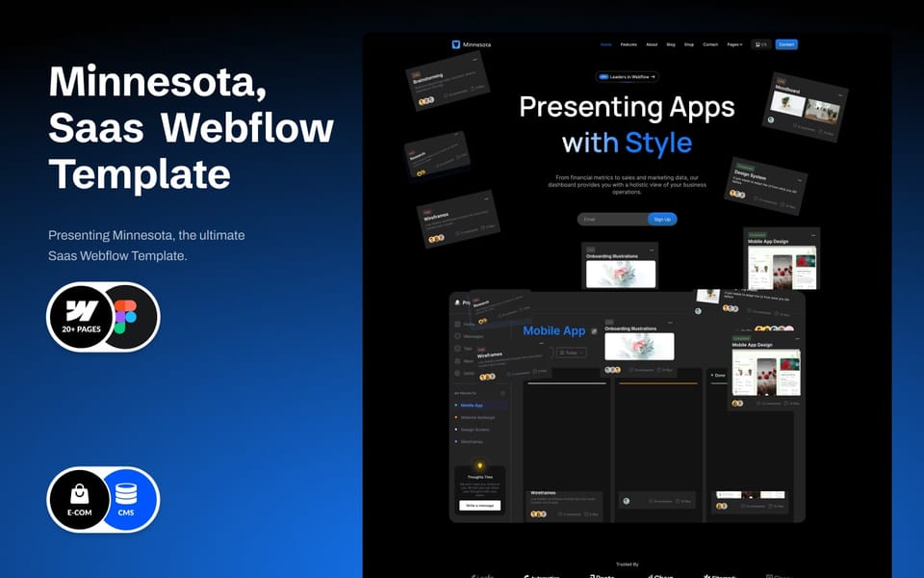Select Mobile App in projects sidebar
Viewport: 924px width, 578px height.
(x=472, y=406)
